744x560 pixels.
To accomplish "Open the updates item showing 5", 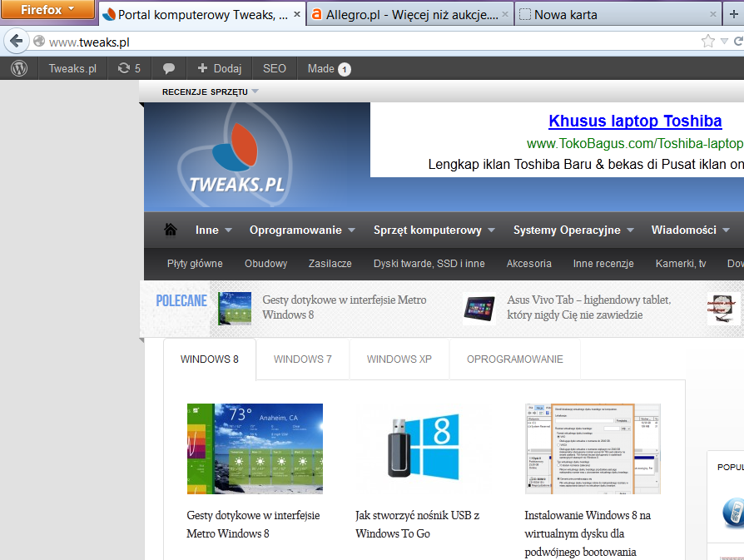I will coord(130,68).
